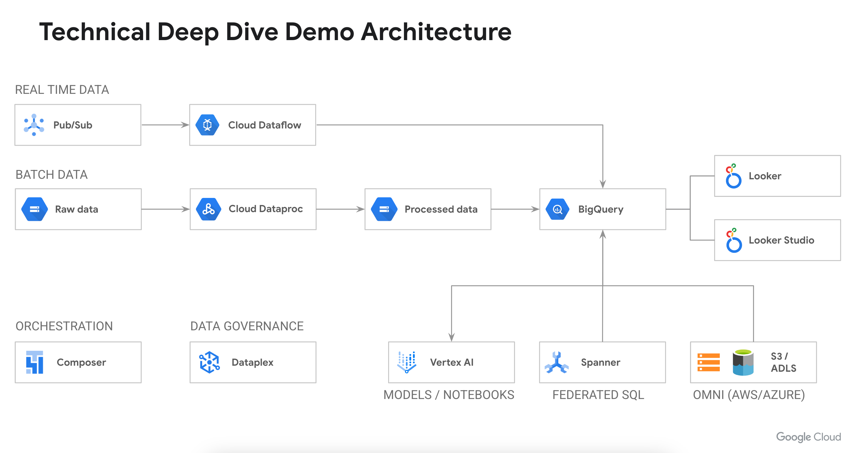Click the FEDERATED SQL caption
Screen dimensions: 868x453
click(598, 395)
